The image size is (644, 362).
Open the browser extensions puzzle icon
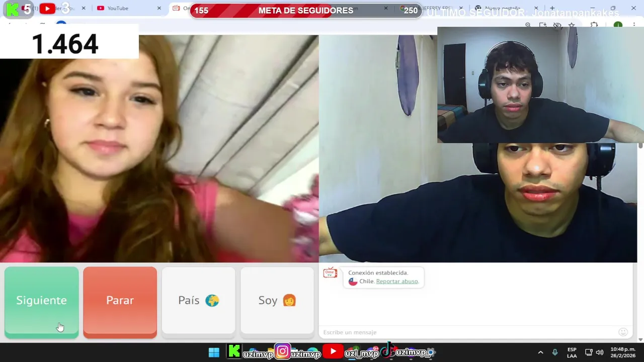coord(594,25)
